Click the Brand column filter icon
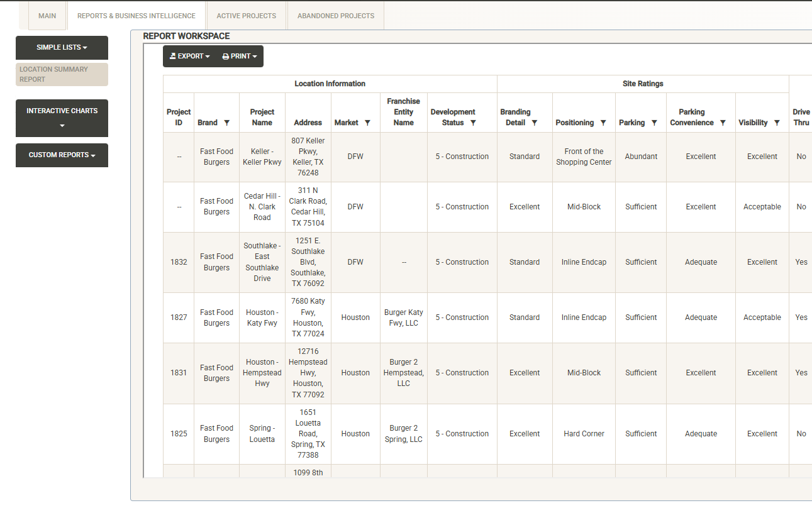 pos(227,123)
